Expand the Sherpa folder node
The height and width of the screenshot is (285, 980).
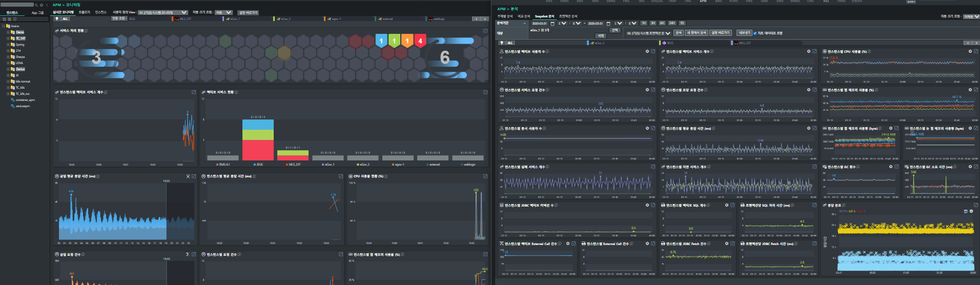tap(8, 57)
